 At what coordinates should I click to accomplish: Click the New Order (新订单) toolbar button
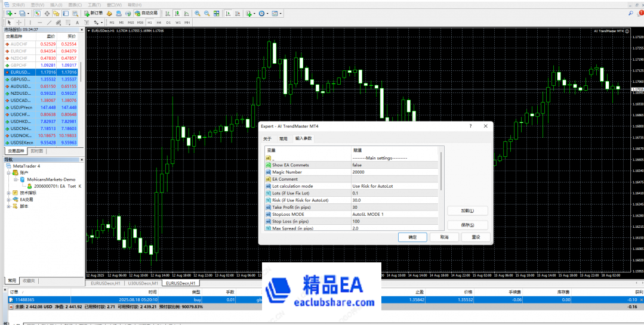94,13
